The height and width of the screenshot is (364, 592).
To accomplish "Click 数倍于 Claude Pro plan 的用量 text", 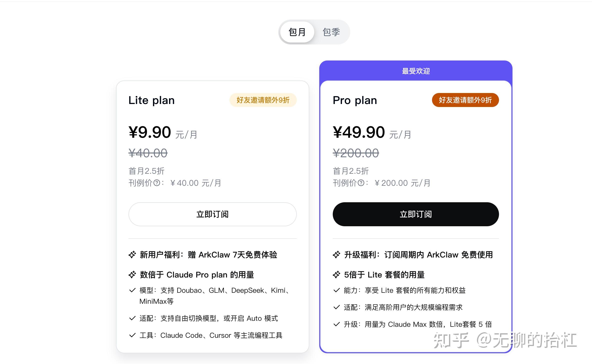I will (x=197, y=275).
